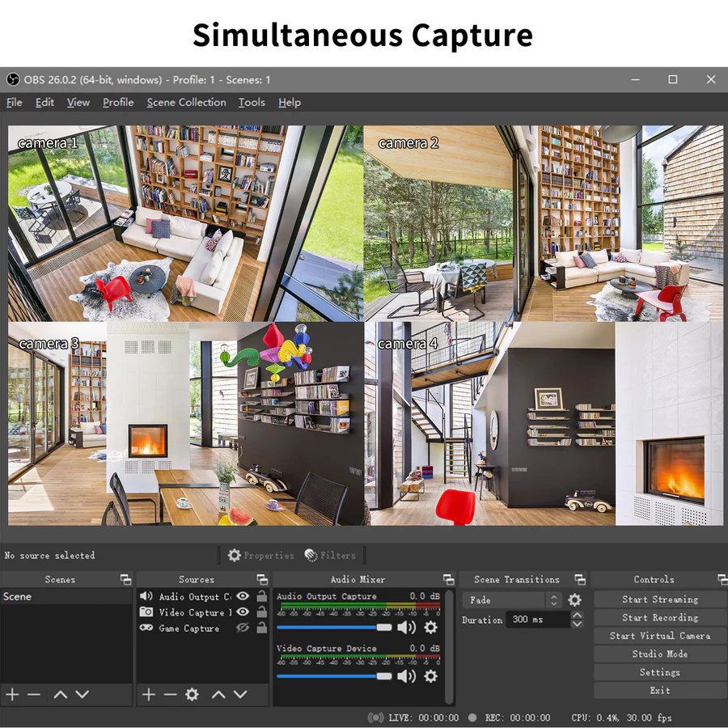Enable Studio Mode
The width and height of the screenshot is (728, 728).
point(659,654)
